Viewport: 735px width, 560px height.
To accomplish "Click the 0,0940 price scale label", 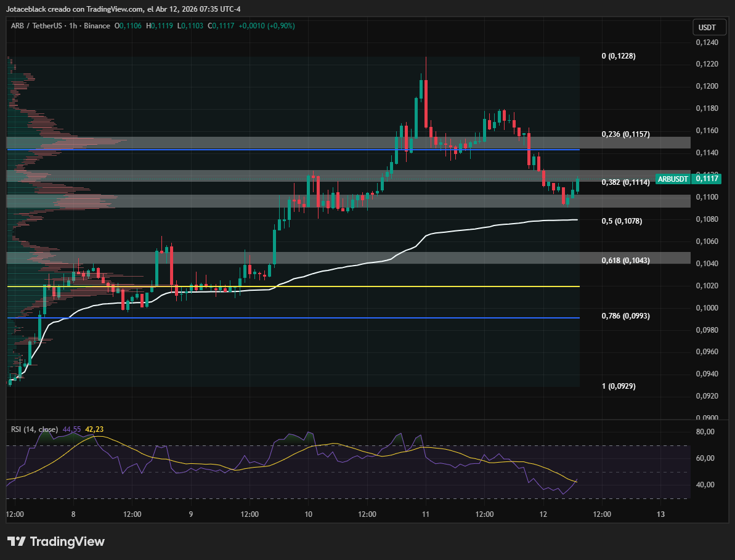I will 707,374.
